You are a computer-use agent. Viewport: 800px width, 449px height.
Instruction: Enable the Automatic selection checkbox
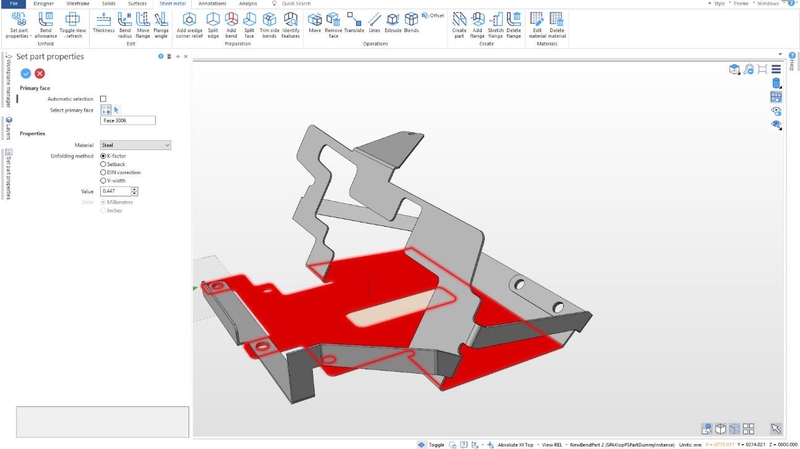103,99
